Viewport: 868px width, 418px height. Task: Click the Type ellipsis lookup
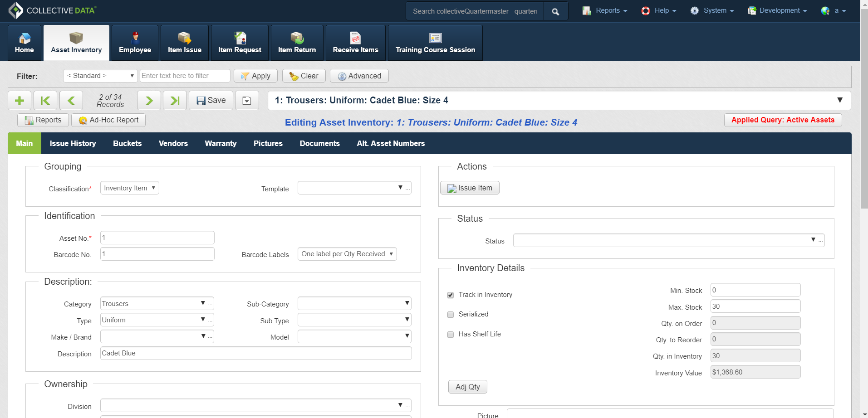click(210, 320)
